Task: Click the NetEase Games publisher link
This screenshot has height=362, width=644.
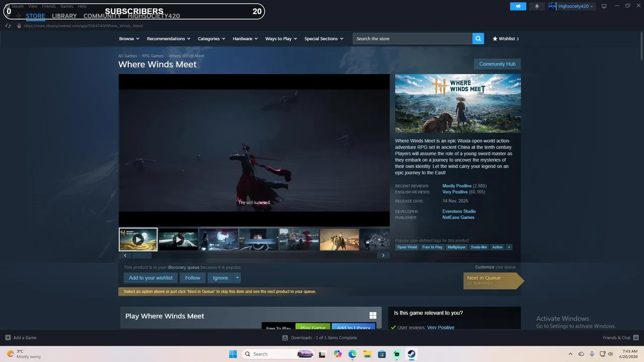Action: [x=458, y=217]
